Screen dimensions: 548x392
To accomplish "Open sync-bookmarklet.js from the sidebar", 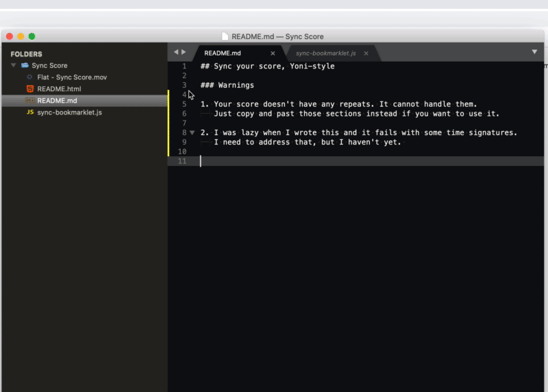I will [x=70, y=112].
